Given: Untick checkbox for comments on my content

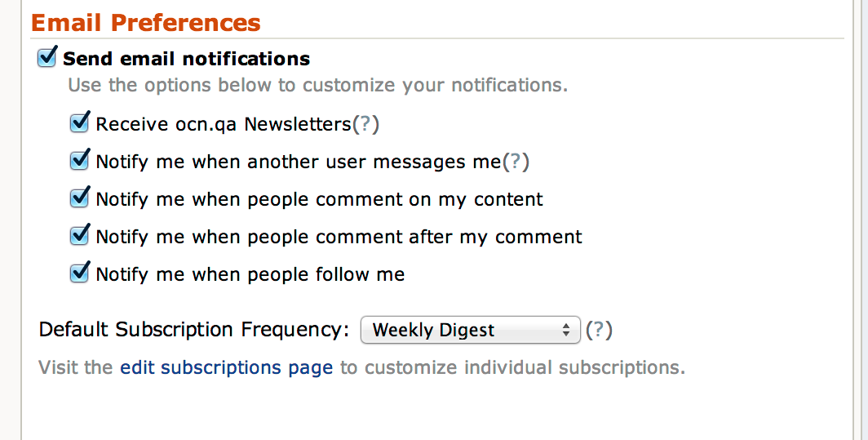Looking at the screenshot, I should [x=79, y=198].
